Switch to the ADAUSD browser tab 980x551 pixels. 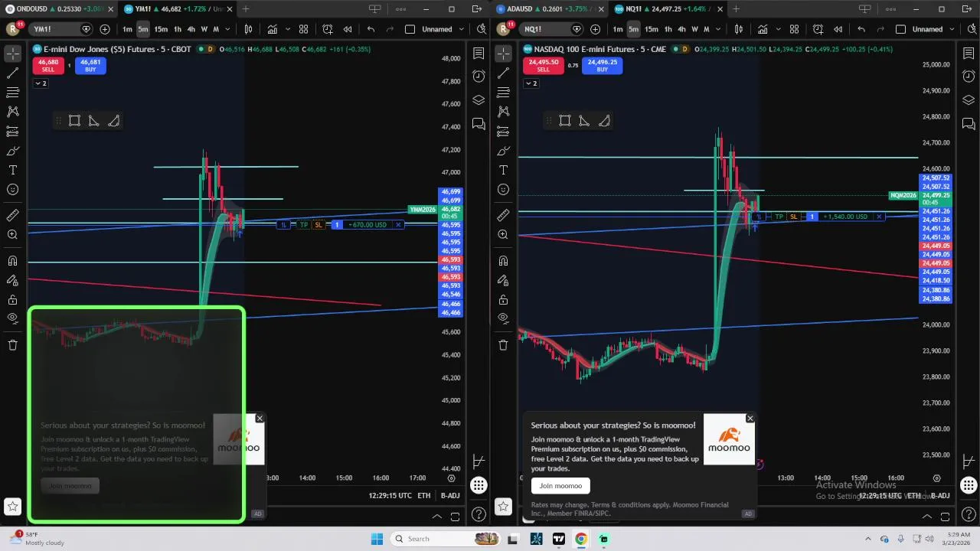click(x=549, y=9)
